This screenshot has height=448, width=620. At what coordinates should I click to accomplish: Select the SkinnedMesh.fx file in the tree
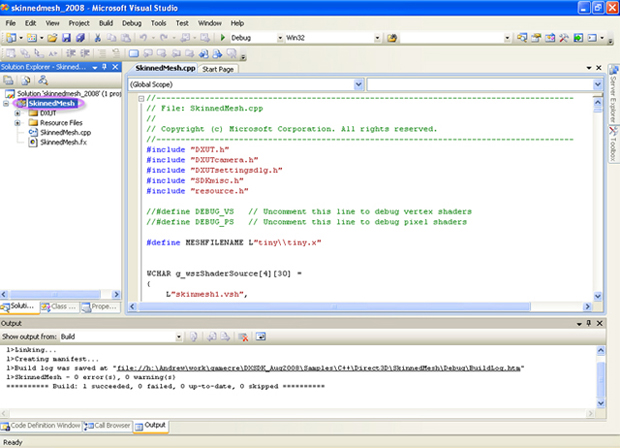63,142
